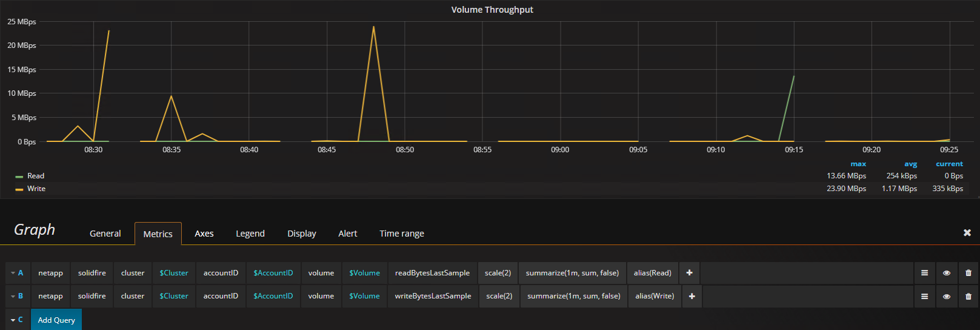Add a function to query A
The height and width of the screenshot is (330, 980).
(689, 273)
